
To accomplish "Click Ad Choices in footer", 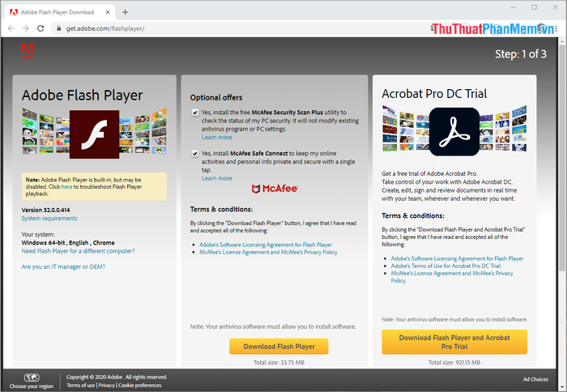I will (x=535, y=379).
